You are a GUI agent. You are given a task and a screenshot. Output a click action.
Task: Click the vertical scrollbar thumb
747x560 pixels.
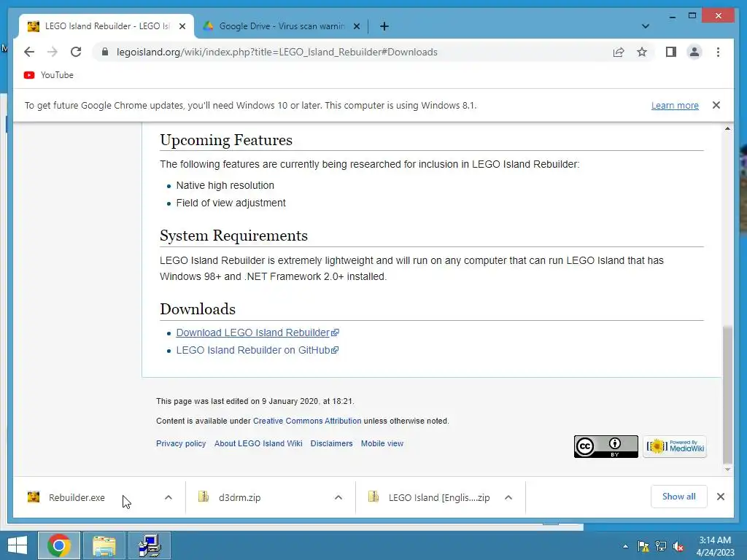click(x=727, y=394)
